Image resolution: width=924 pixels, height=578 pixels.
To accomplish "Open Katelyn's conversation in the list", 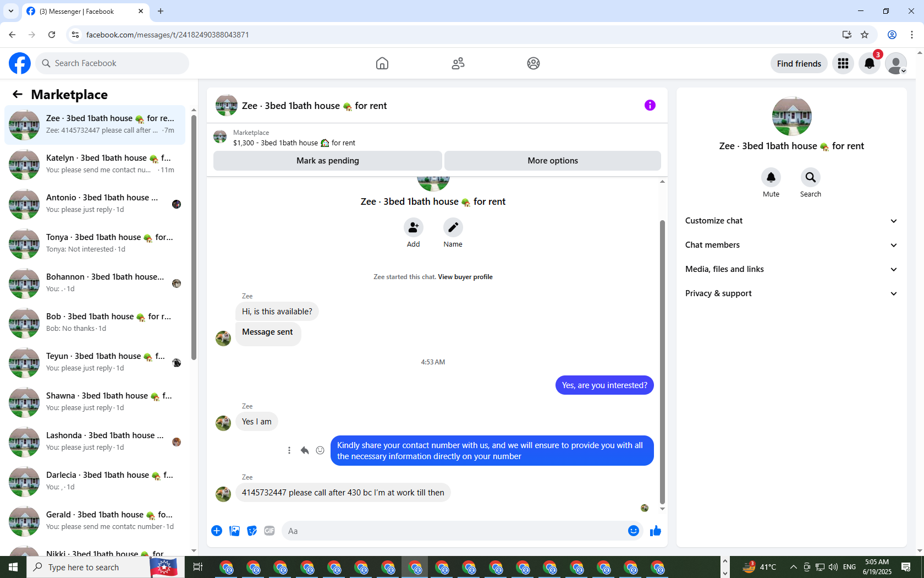I will 95,165.
